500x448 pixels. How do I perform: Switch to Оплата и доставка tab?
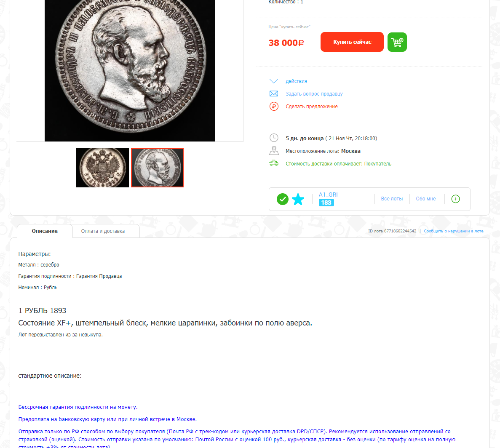pyautogui.click(x=103, y=231)
